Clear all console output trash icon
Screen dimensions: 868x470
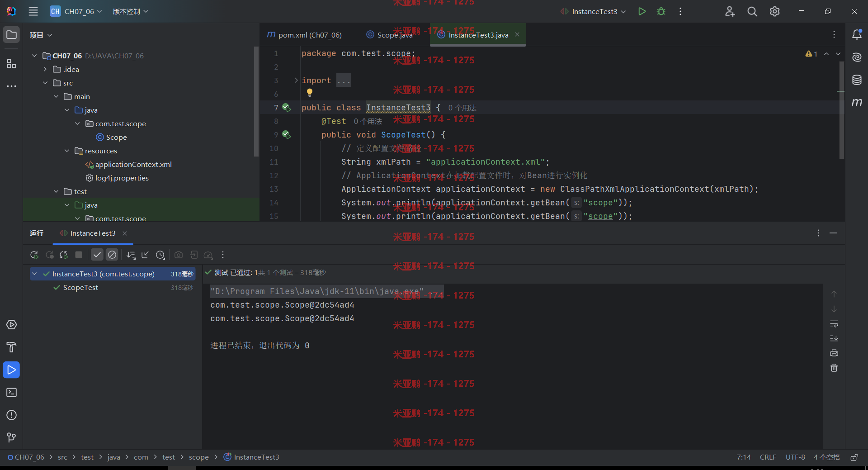pos(834,368)
